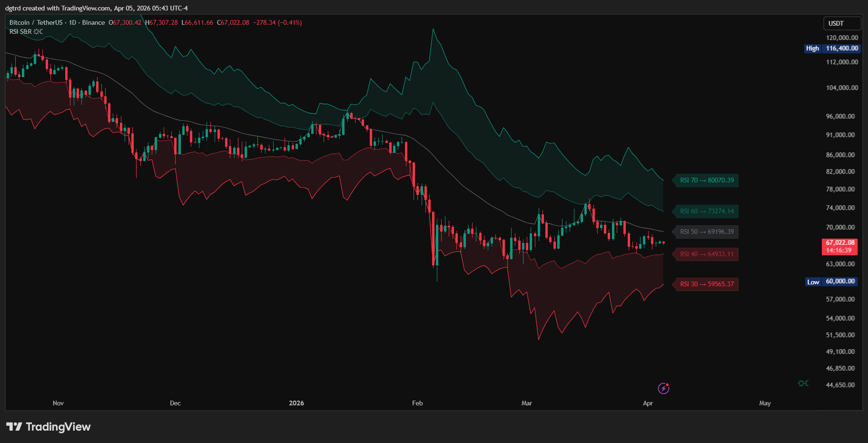Screen dimensions: 868x443
Task: Click the RSI S&R indicator name
Action: [x=20, y=31]
